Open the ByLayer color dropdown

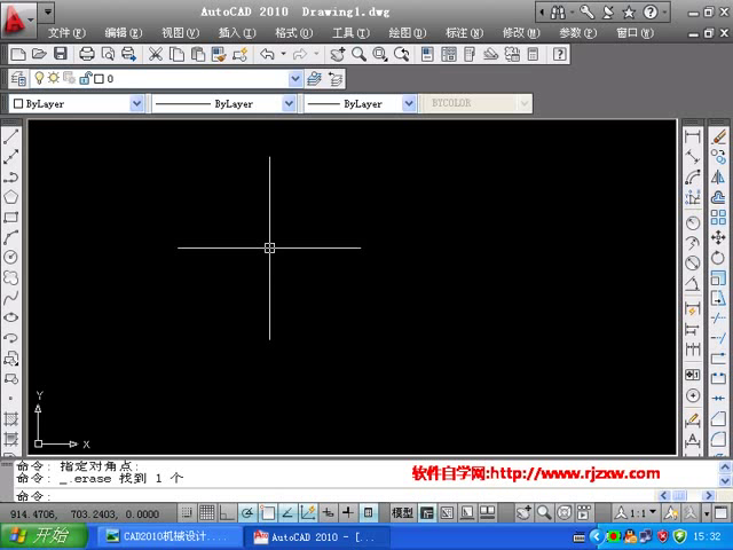tap(137, 103)
